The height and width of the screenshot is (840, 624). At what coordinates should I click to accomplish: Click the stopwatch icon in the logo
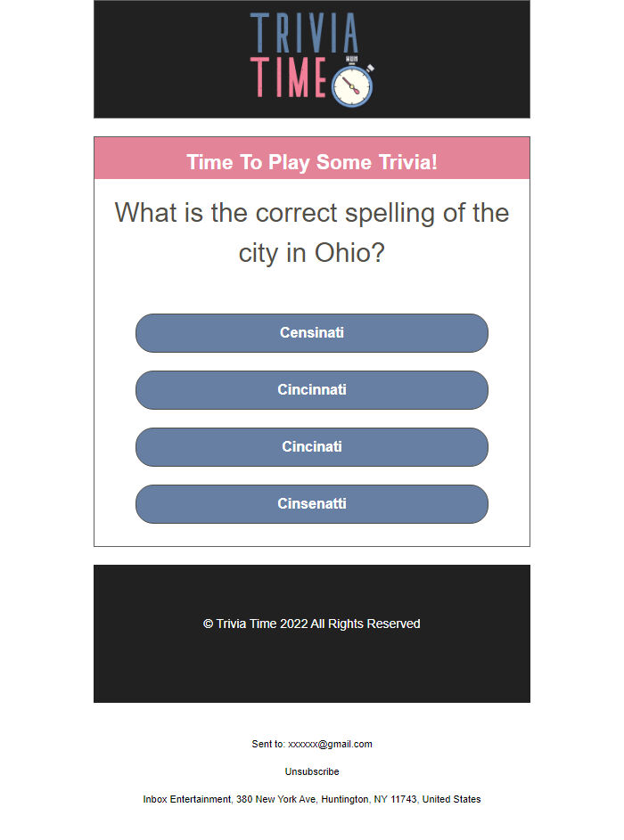coord(351,86)
